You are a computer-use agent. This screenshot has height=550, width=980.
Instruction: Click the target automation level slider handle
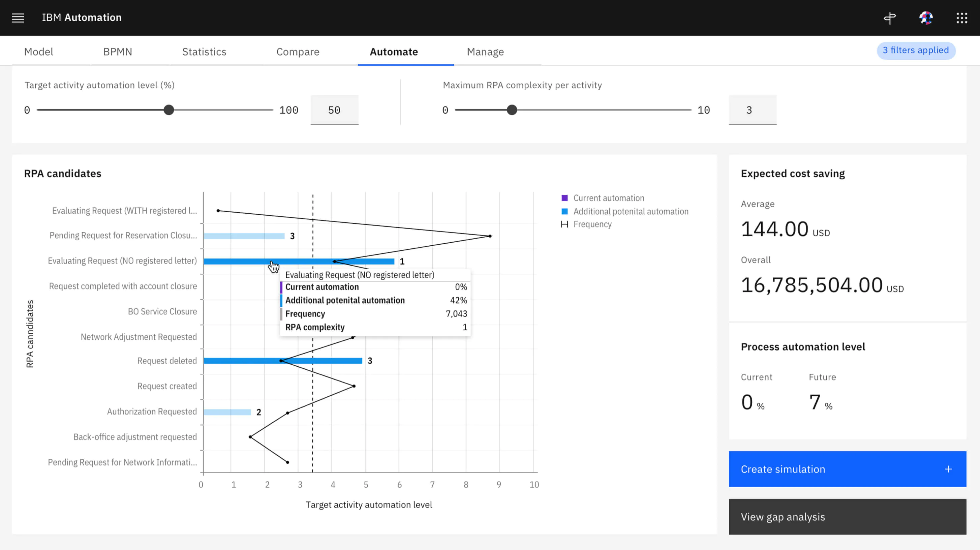coord(169,110)
